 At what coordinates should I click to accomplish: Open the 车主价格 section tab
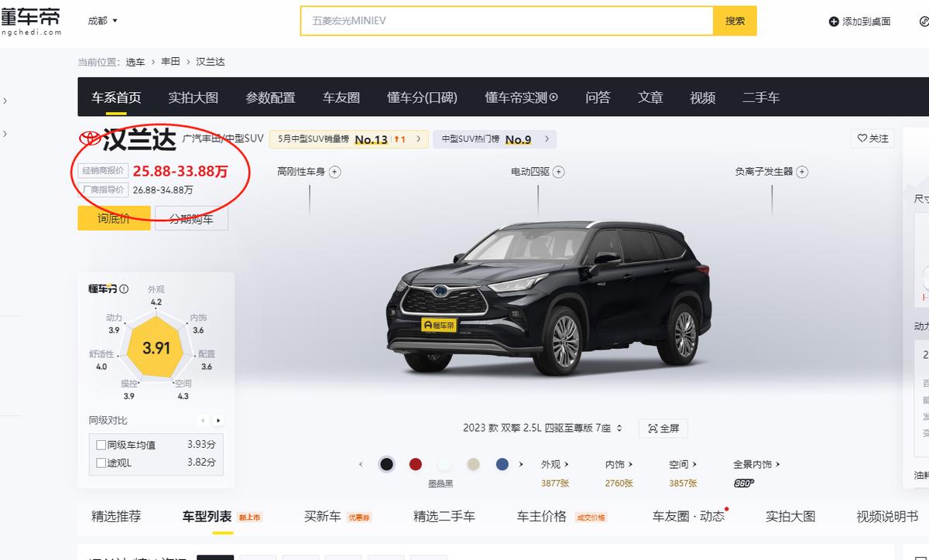coord(542,516)
